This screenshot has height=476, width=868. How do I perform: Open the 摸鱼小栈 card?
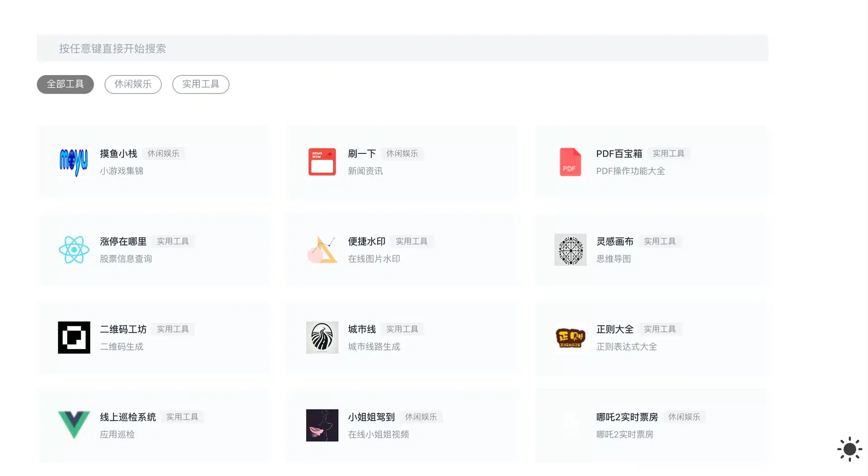tap(154, 162)
